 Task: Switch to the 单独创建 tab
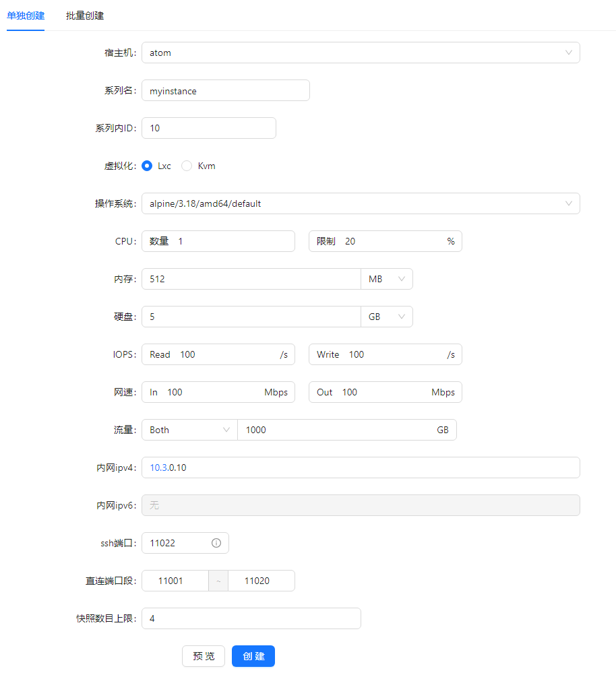pos(26,15)
